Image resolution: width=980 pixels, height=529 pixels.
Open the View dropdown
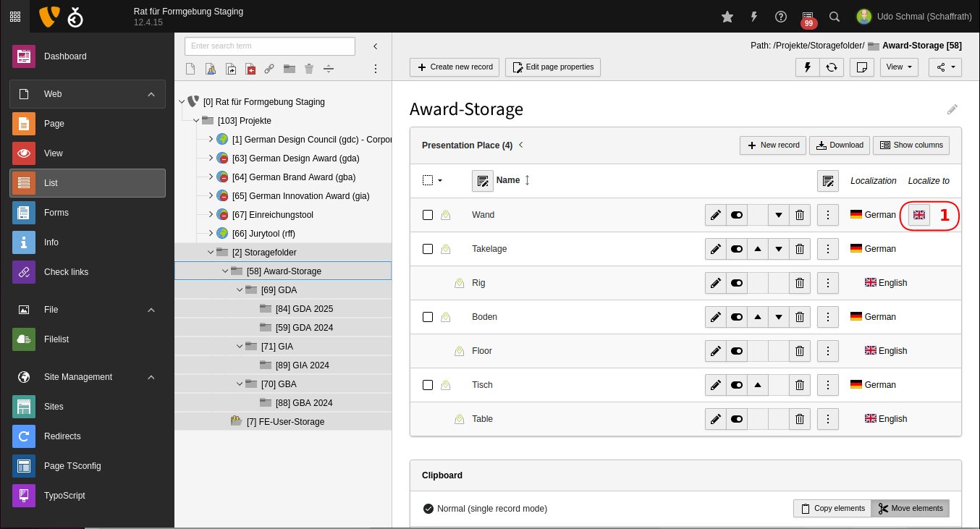pyautogui.click(x=898, y=67)
